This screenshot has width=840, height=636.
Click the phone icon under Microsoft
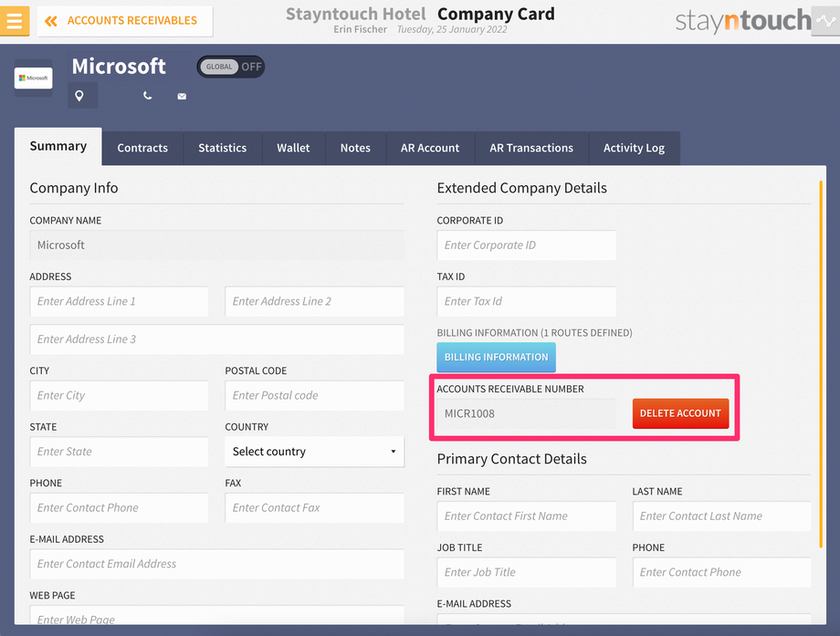click(147, 96)
